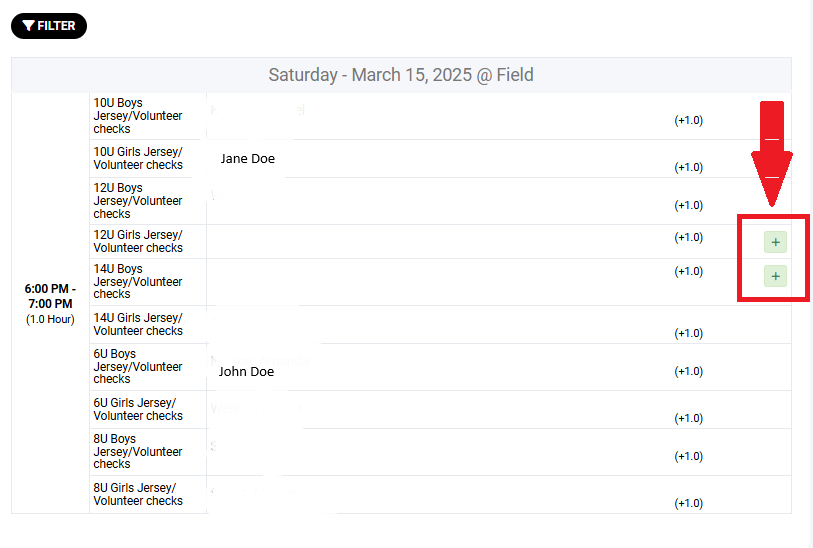Click the (+1.0) credit in 8U Girls row

point(688,503)
